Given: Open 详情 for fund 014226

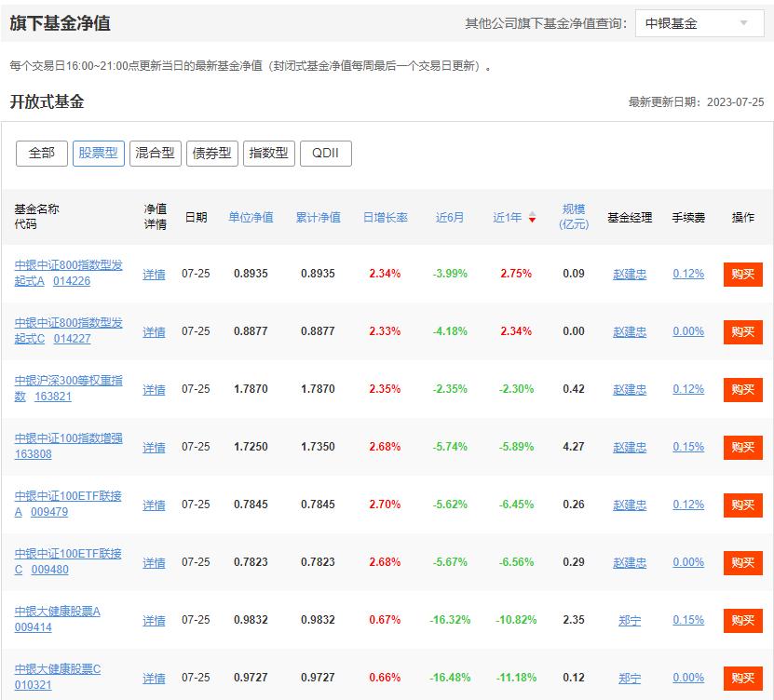Looking at the screenshot, I should click(x=153, y=274).
